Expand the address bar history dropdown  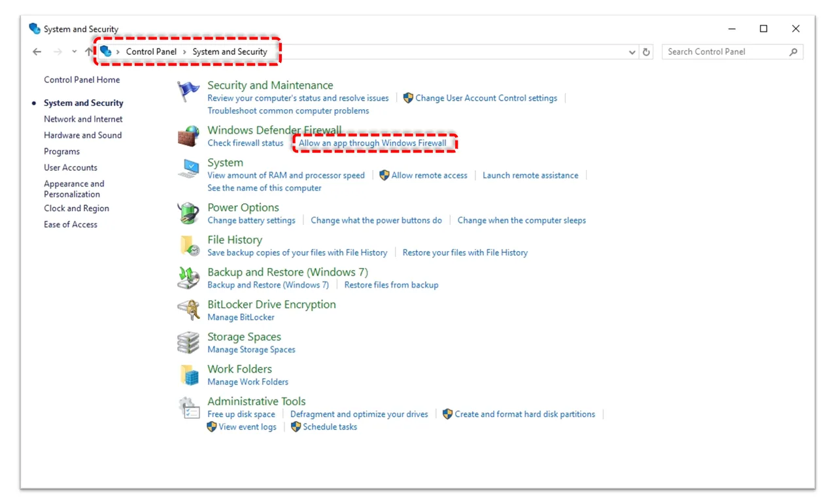632,52
